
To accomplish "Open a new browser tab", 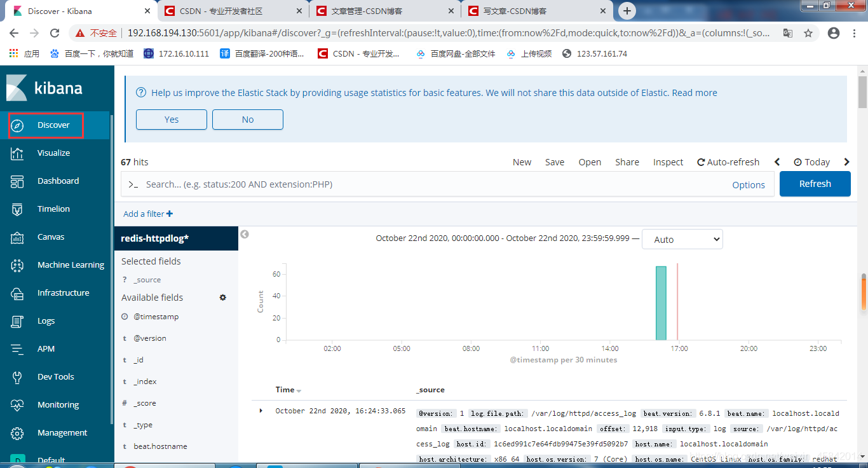I will pyautogui.click(x=627, y=11).
